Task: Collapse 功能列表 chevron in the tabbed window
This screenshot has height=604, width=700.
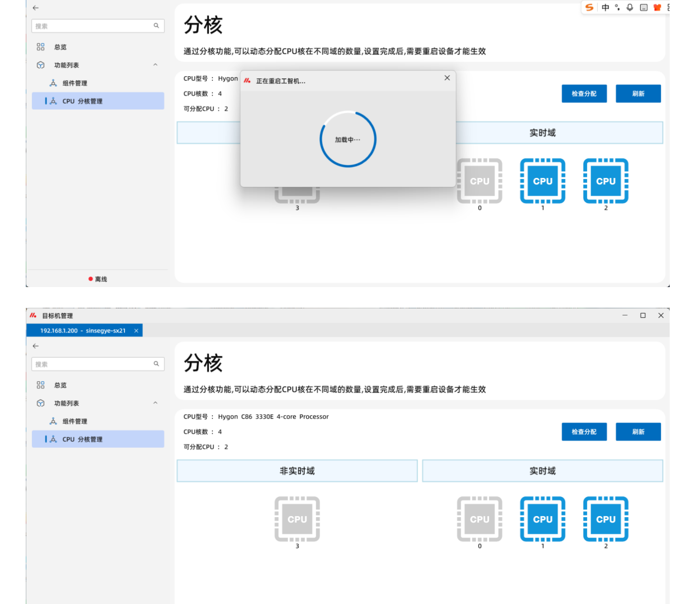Action: click(x=155, y=403)
